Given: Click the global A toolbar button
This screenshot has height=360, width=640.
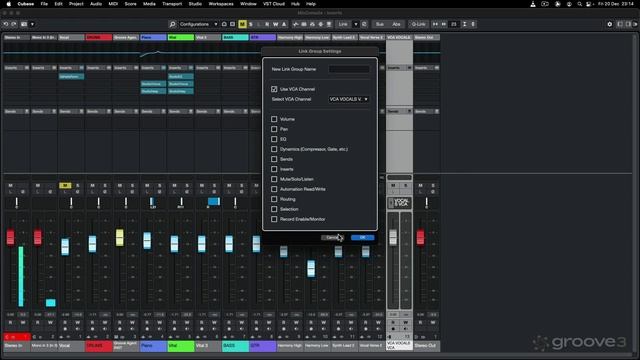Looking at the screenshot, I should coord(284,24).
